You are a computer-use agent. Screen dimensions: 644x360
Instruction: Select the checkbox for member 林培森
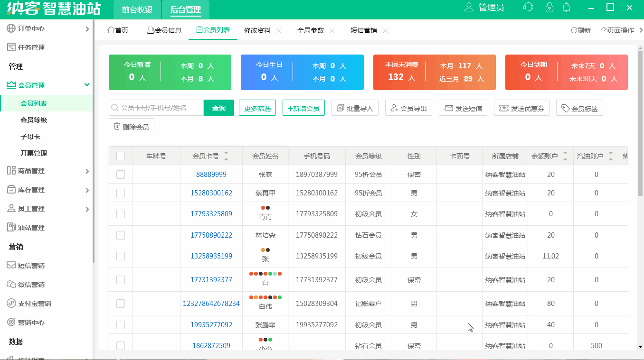pos(121,235)
